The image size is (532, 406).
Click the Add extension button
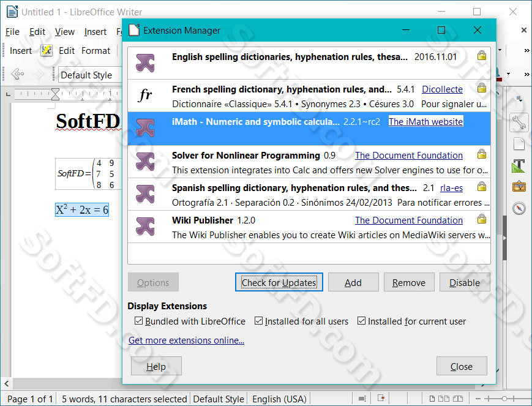(x=353, y=282)
